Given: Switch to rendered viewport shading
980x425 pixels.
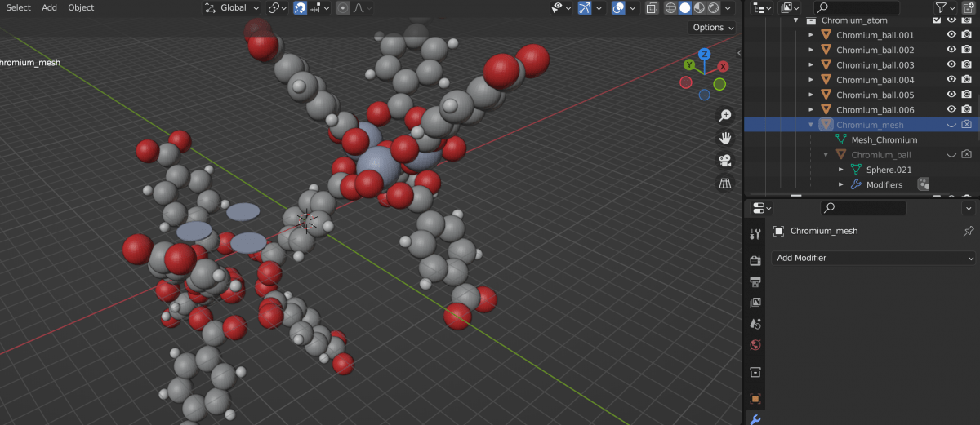Looking at the screenshot, I should (713, 7).
